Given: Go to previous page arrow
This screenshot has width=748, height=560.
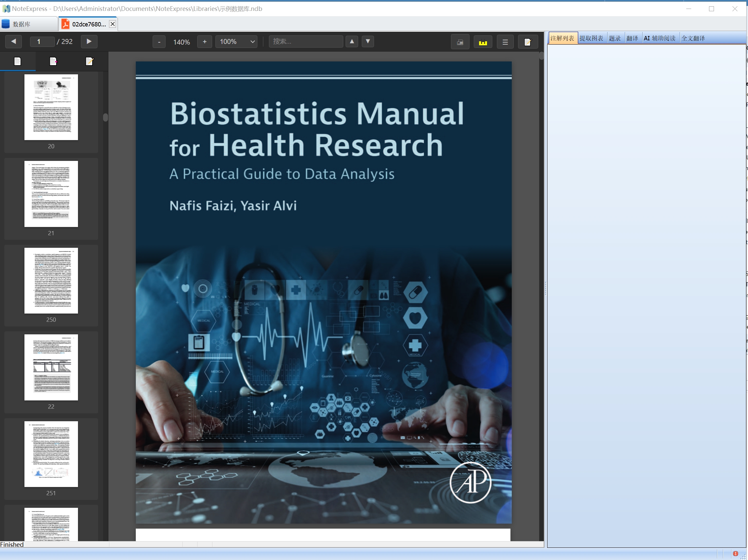Looking at the screenshot, I should pos(14,42).
